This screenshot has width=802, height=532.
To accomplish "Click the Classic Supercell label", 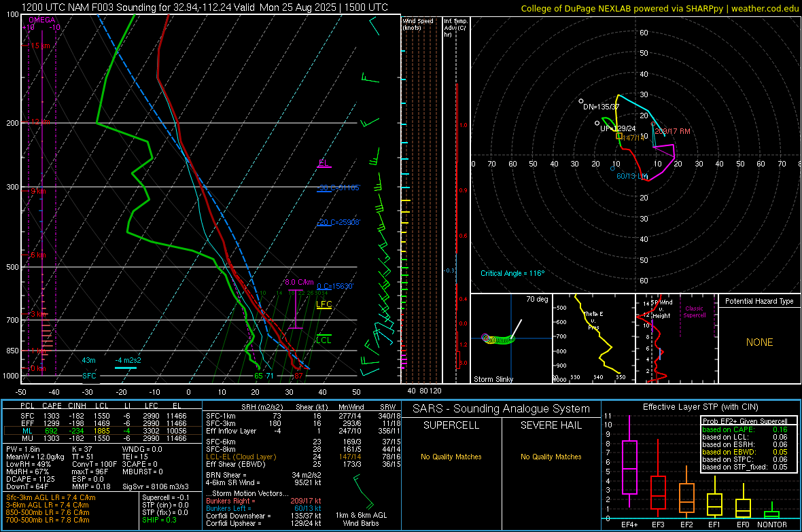I will [x=694, y=312].
